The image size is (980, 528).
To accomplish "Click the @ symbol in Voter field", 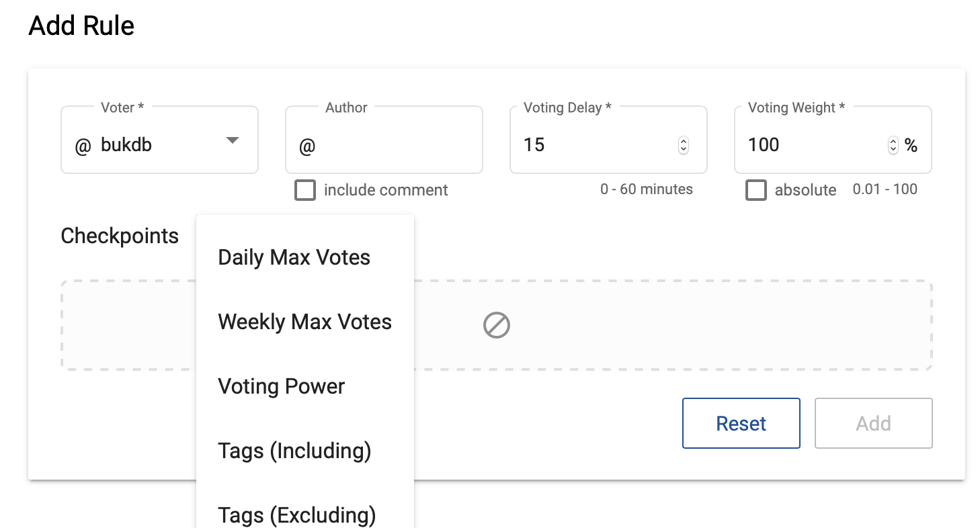I will [83, 146].
